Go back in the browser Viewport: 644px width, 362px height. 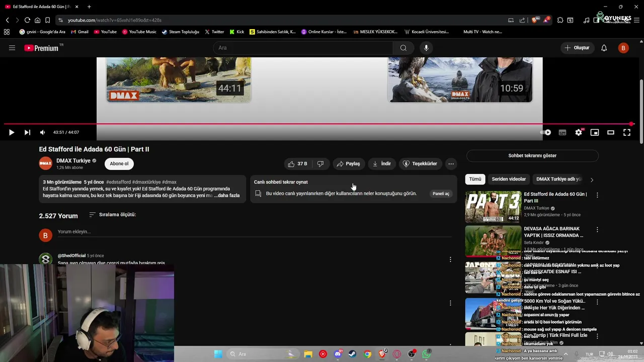[x=7, y=20]
